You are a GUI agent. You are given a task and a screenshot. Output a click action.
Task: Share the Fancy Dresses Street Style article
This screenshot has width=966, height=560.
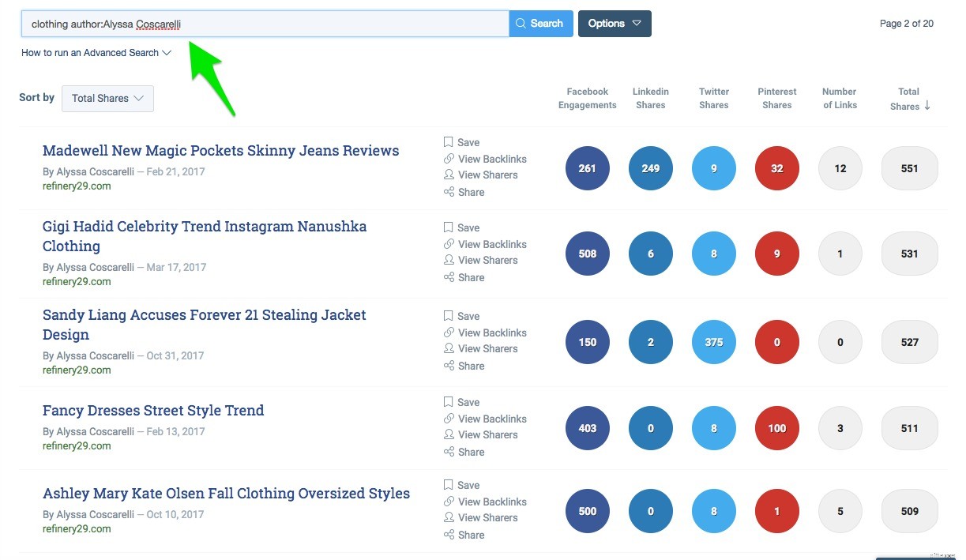tap(469, 452)
